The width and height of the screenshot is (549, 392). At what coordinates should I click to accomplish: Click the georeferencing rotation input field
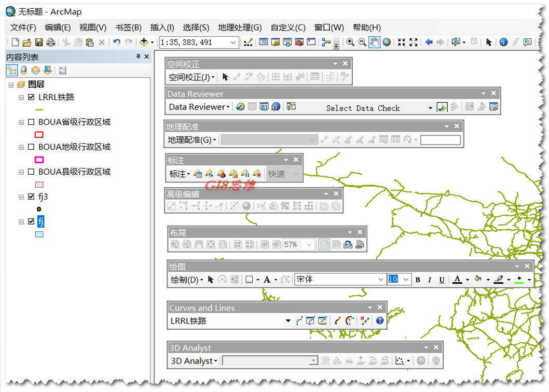click(440, 140)
